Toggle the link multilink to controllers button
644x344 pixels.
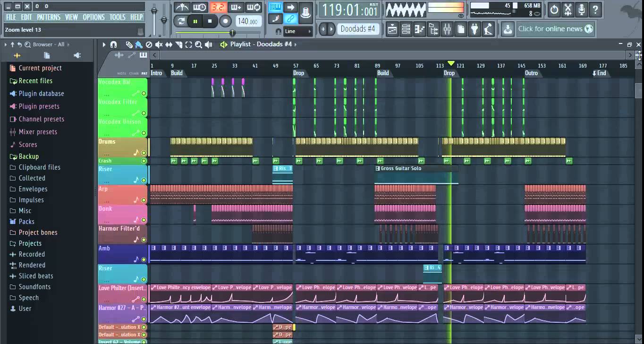[290, 19]
